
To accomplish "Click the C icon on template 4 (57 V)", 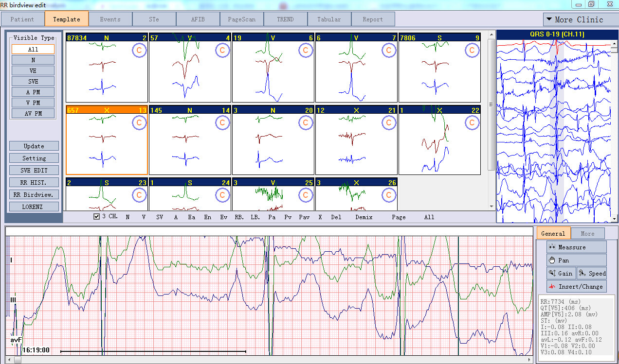I will pos(222,51).
